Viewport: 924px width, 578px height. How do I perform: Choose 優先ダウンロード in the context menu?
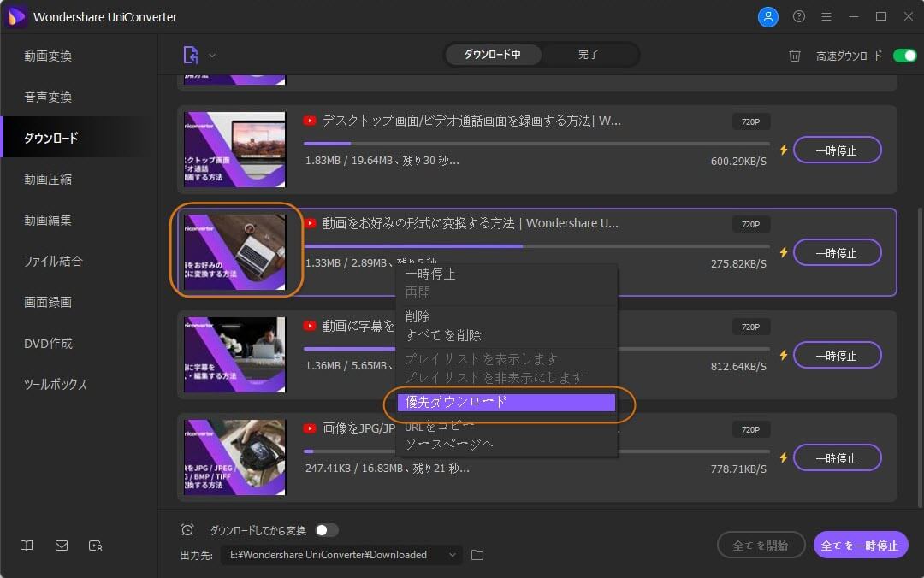tap(506, 403)
